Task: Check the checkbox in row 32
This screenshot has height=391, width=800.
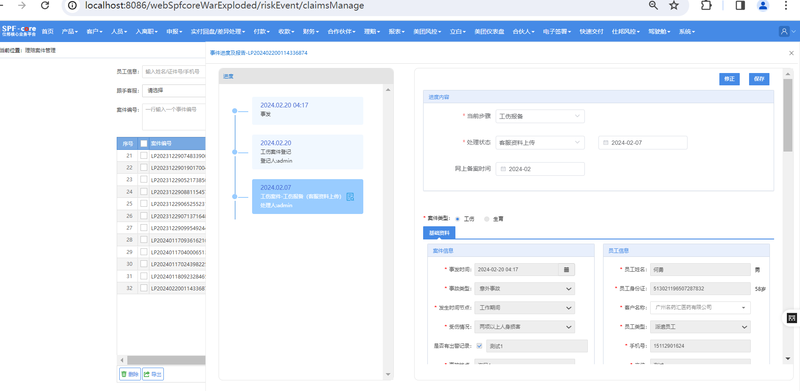Action: pyautogui.click(x=144, y=288)
